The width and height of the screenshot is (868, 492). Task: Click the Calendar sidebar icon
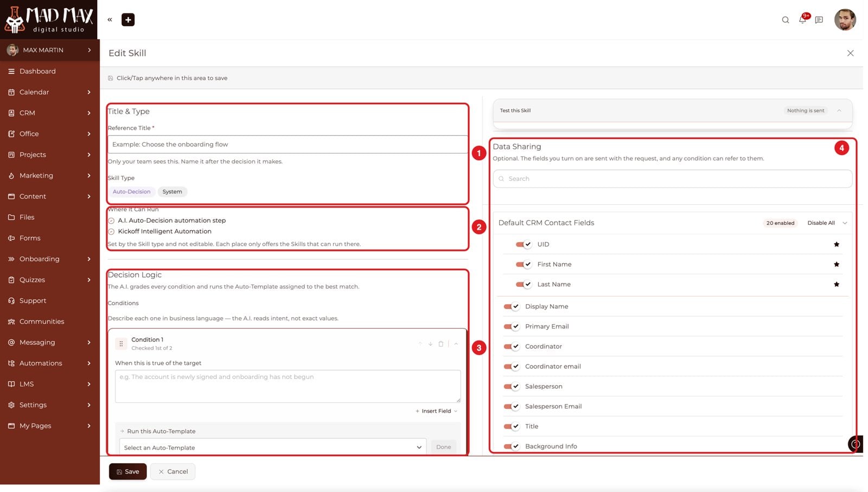click(11, 92)
